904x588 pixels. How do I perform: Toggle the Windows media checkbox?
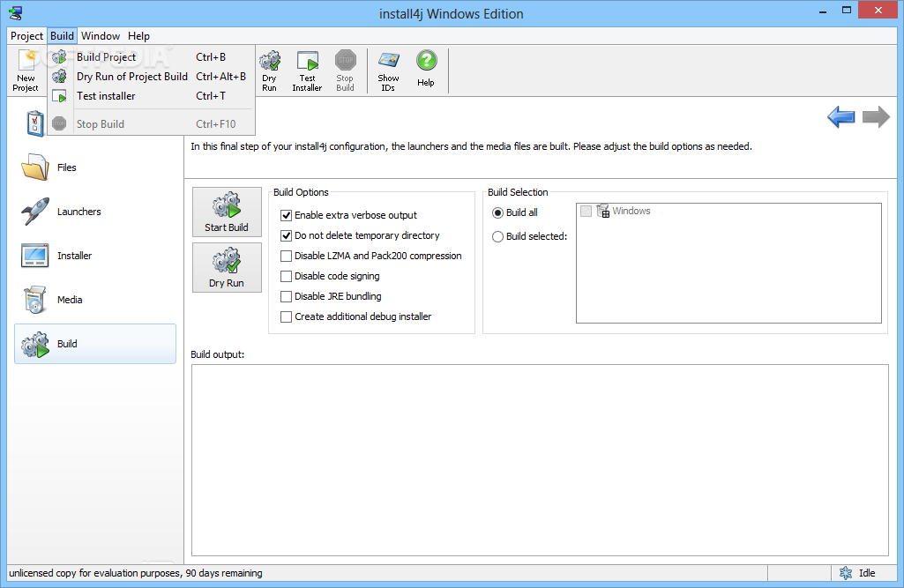pos(586,211)
